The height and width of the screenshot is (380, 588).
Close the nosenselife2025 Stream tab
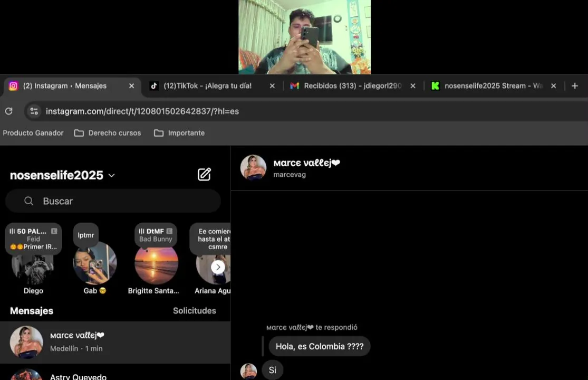pyautogui.click(x=554, y=86)
